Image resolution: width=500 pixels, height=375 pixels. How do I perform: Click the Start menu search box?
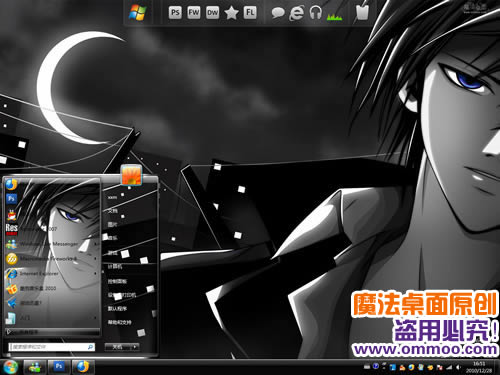(52, 347)
